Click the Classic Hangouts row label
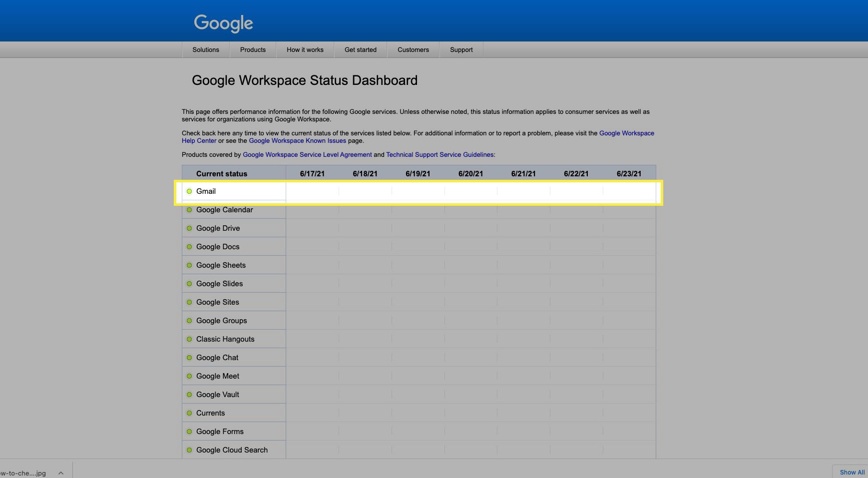This screenshot has height=478, width=868. 225,339
